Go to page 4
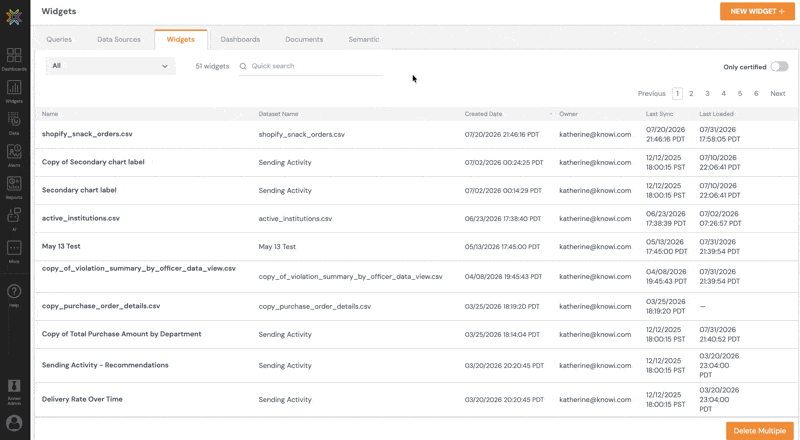The image size is (800, 440). click(x=723, y=93)
